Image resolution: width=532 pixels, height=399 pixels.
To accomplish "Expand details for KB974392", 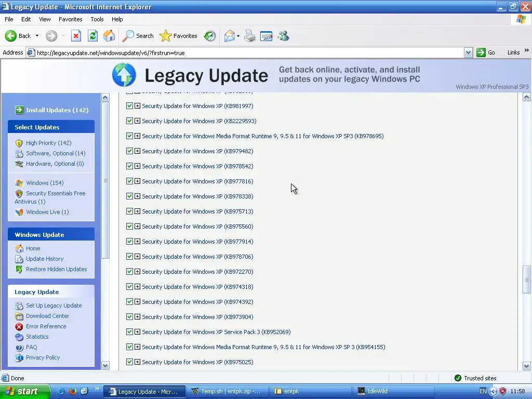I will pos(137,302).
